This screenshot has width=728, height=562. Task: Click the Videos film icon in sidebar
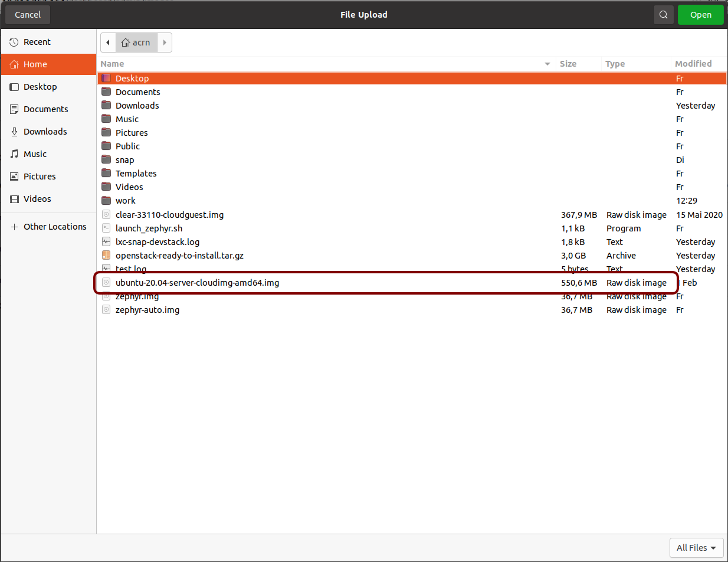point(14,199)
